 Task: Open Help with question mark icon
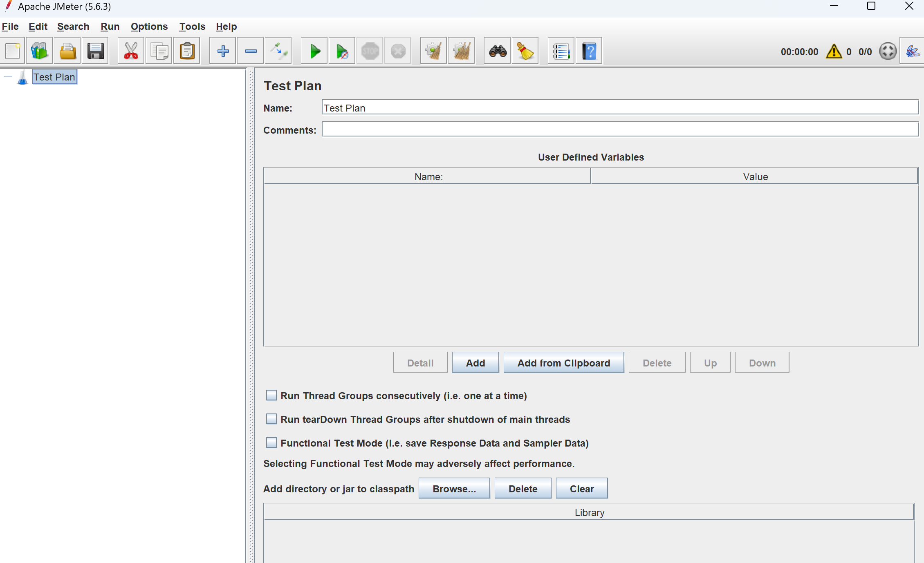tap(589, 51)
